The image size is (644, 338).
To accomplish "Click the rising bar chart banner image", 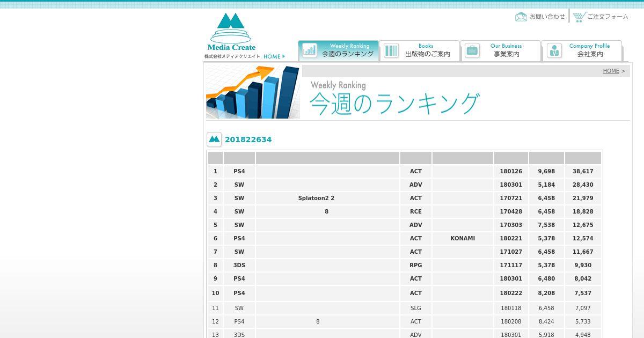I will coord(253,92).
